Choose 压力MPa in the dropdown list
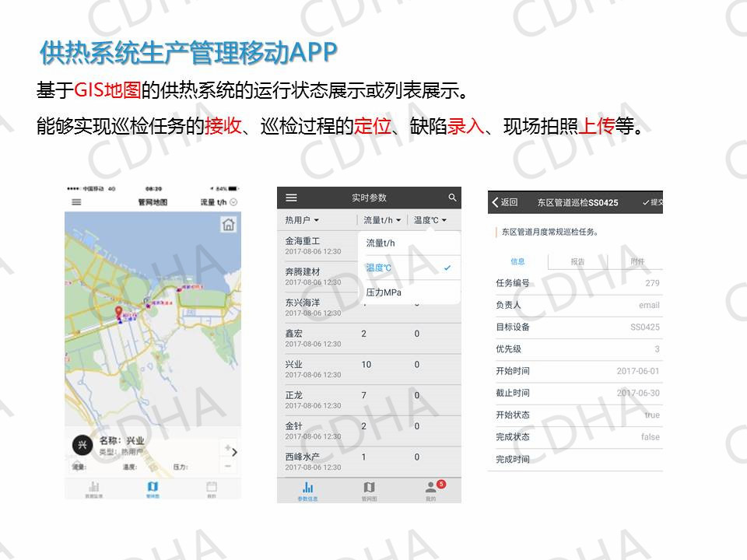Viewport: 747px width, 560px height. [410, 292]
